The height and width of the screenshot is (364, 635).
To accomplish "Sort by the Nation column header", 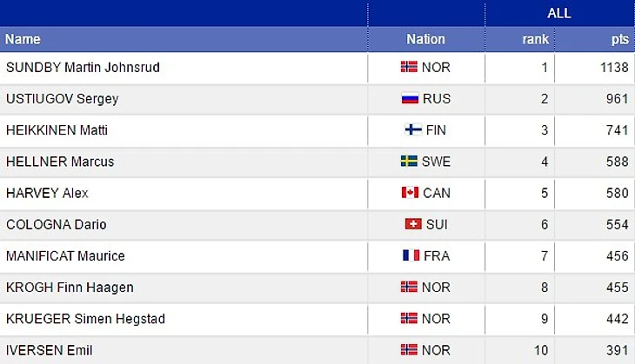I will 425,39.
